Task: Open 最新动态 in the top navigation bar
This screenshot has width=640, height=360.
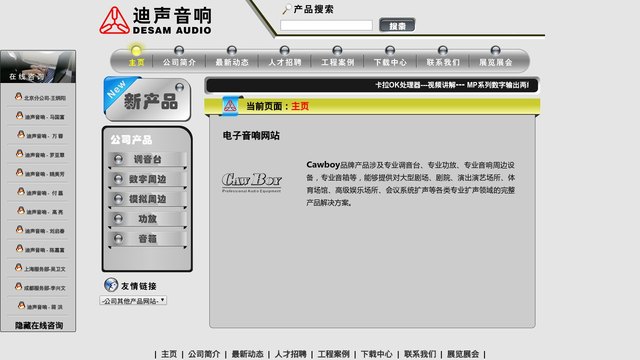Action: [232, 62]
